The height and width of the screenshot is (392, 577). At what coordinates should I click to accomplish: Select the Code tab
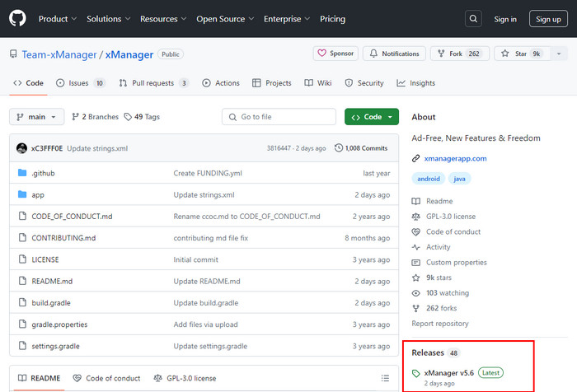point(28,83)
